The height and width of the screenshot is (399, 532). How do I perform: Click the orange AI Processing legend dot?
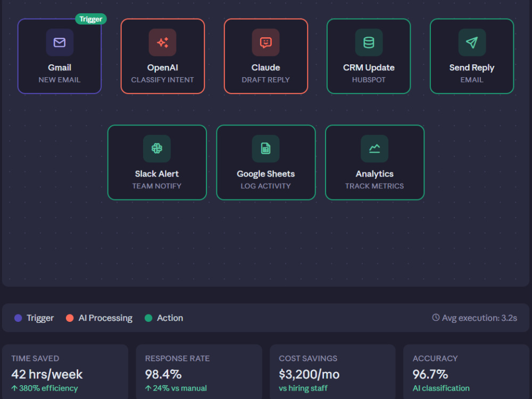click(x=70, y=318)
